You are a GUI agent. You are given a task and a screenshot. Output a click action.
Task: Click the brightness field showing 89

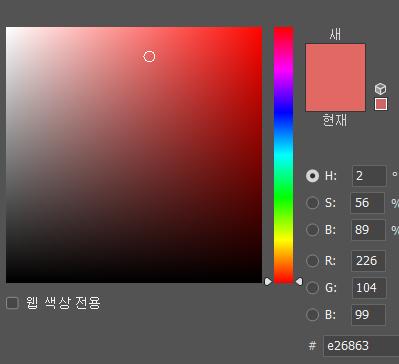pyautogui.click(x=368, y=230)
